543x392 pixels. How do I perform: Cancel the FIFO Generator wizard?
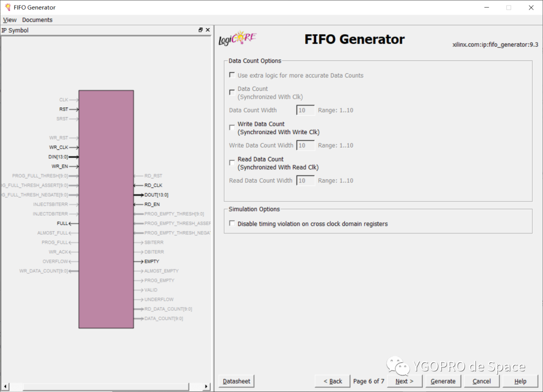click(482, 381)
